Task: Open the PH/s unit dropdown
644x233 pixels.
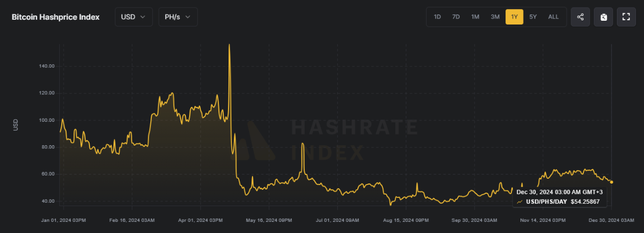Action: click(x=178, y=17)
